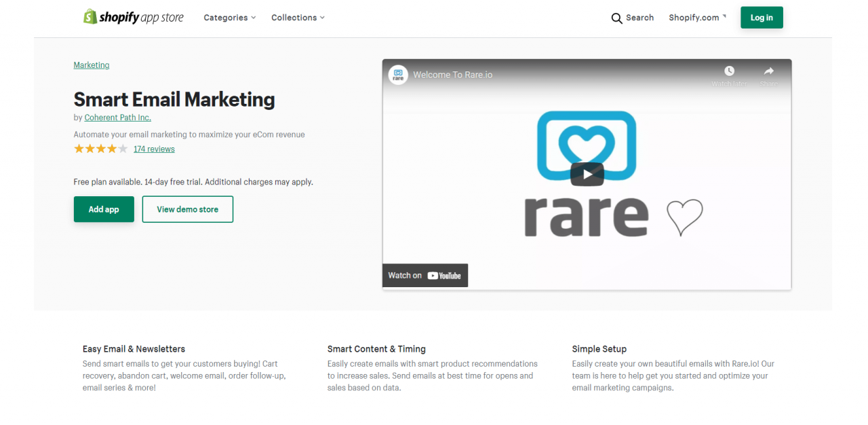868x425 pixels.
Task: Click the Log in button
Action: [762, 18]
